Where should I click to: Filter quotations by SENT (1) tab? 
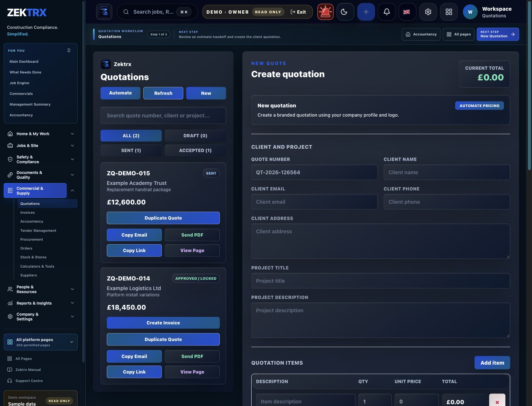[131, 150]
